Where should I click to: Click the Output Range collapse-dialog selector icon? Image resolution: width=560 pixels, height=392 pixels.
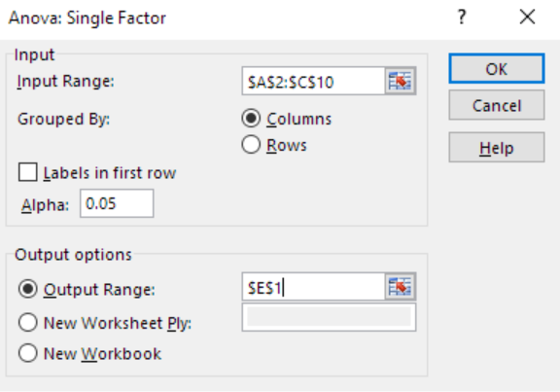point(401,287)
